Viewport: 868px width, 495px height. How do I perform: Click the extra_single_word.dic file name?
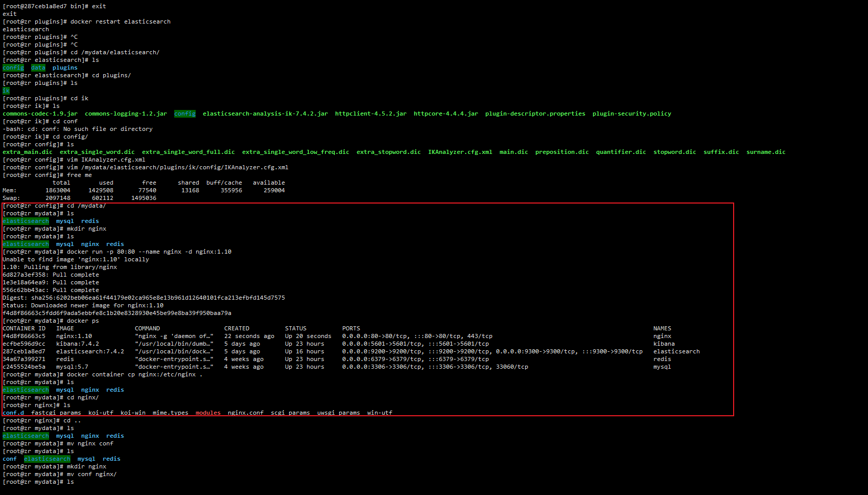point(97,152)
